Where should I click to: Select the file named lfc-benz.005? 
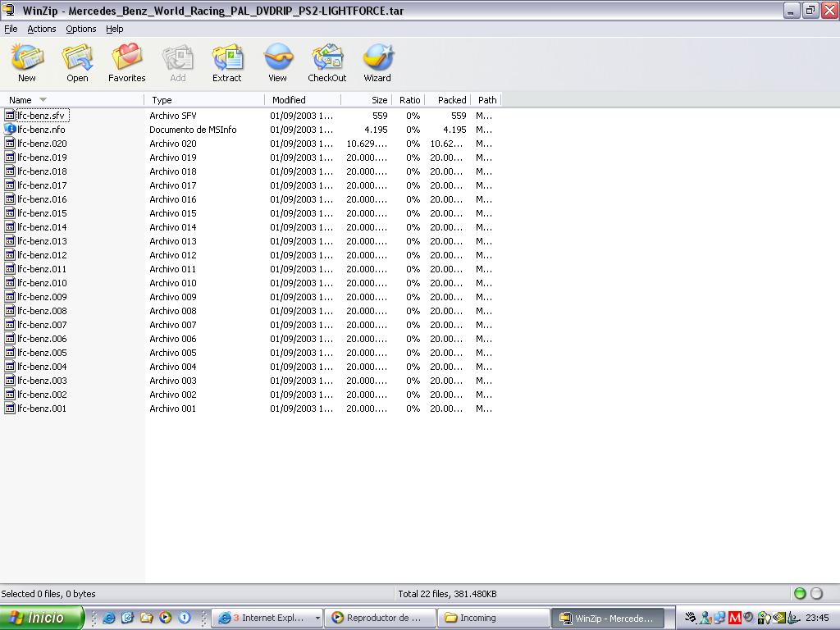point(42,353)
